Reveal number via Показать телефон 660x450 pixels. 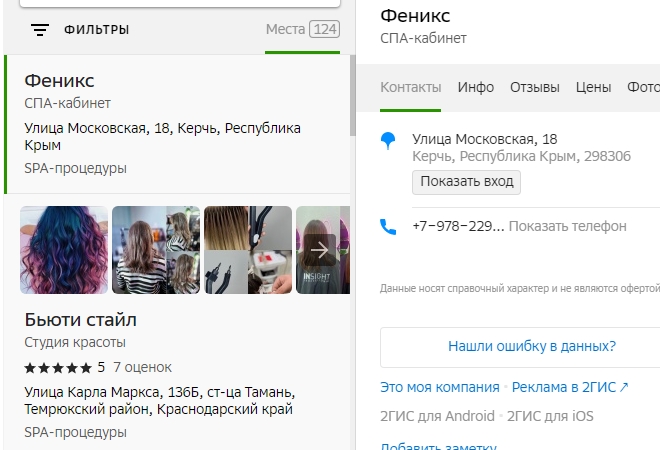(567, 226)
